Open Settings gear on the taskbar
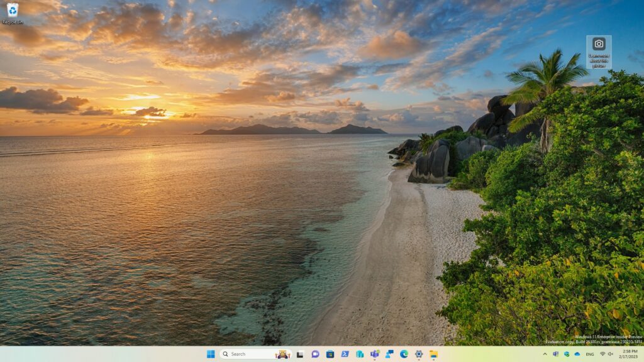 [x=419, y=354]
